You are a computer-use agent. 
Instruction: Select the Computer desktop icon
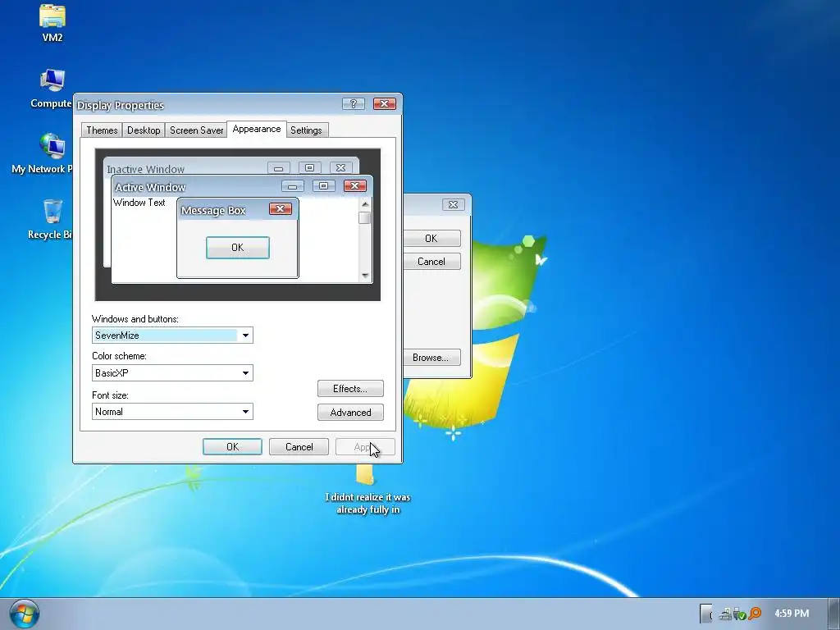pyautogui.click(x=52, y=89)
